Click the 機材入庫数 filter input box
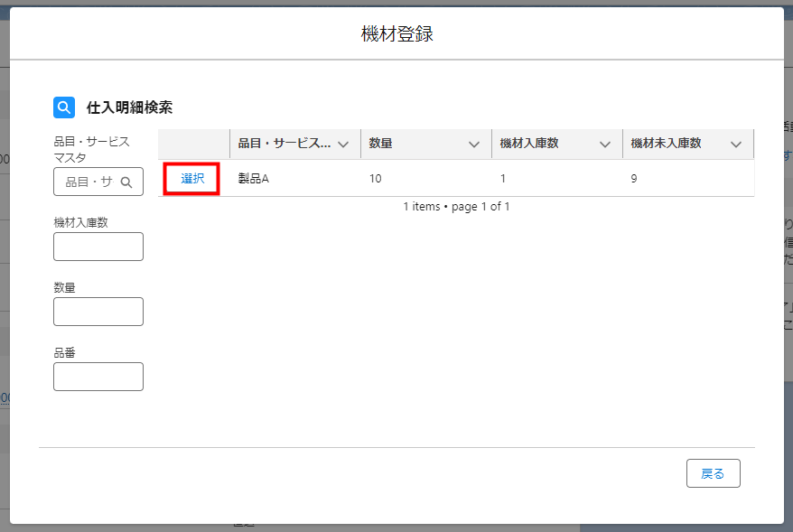Image resolution: width=793 pixels, height=532 pixels. point(98,247)
